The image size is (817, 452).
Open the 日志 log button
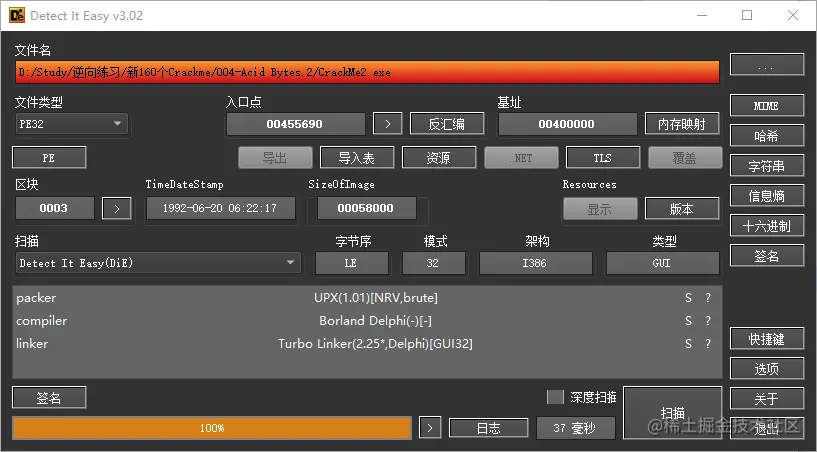click(x=489, y=428)
